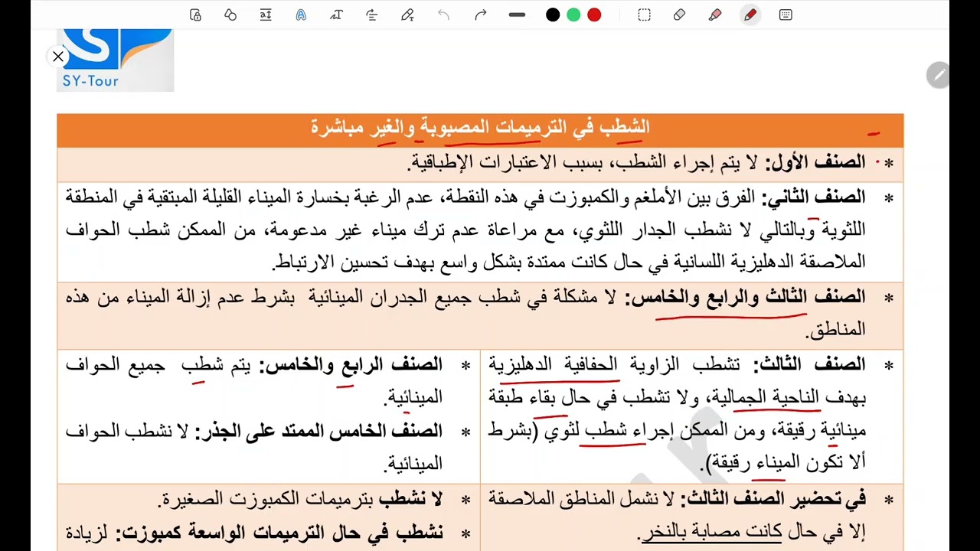Select the pen edit tool
980x551 pixels.
(407, 15)
